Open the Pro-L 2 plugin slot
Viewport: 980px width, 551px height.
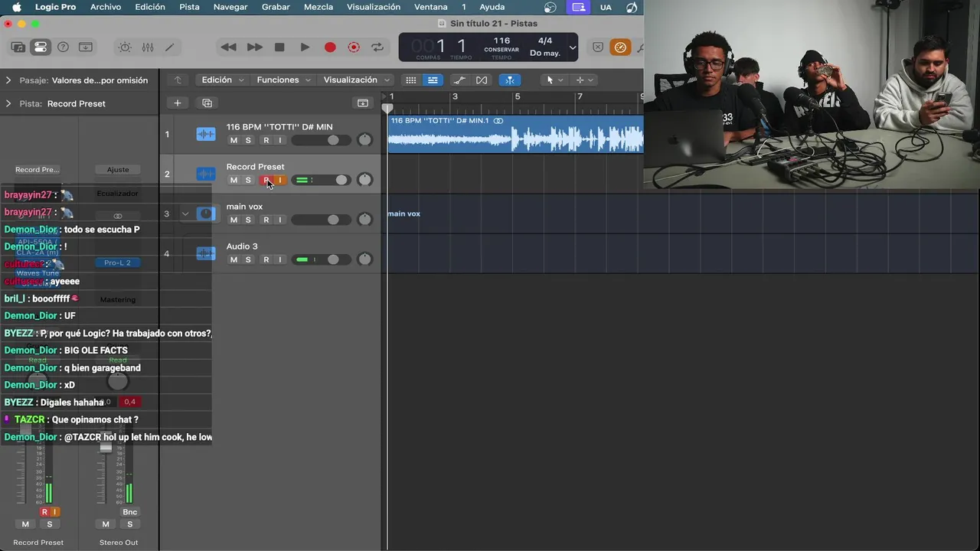point(117,262)
